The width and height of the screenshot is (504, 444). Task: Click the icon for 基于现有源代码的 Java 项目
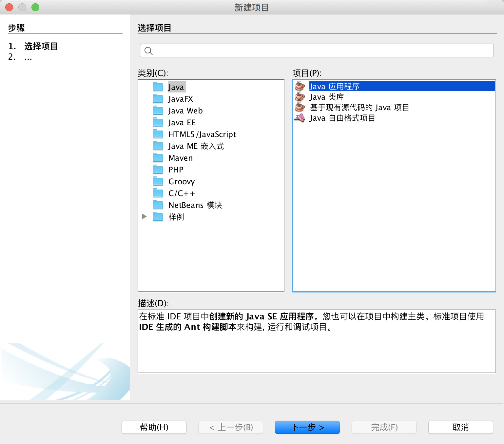[300, 107]
